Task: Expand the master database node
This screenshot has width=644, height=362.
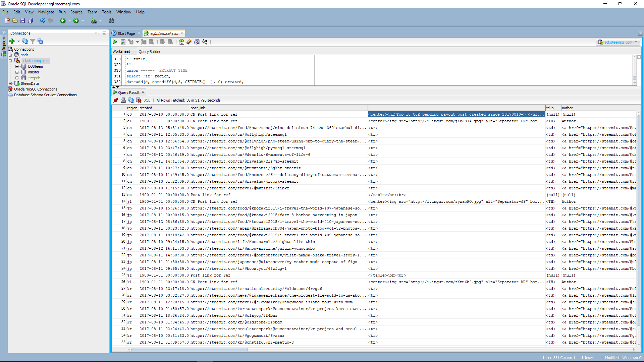Action: click(x=17, y=72)
